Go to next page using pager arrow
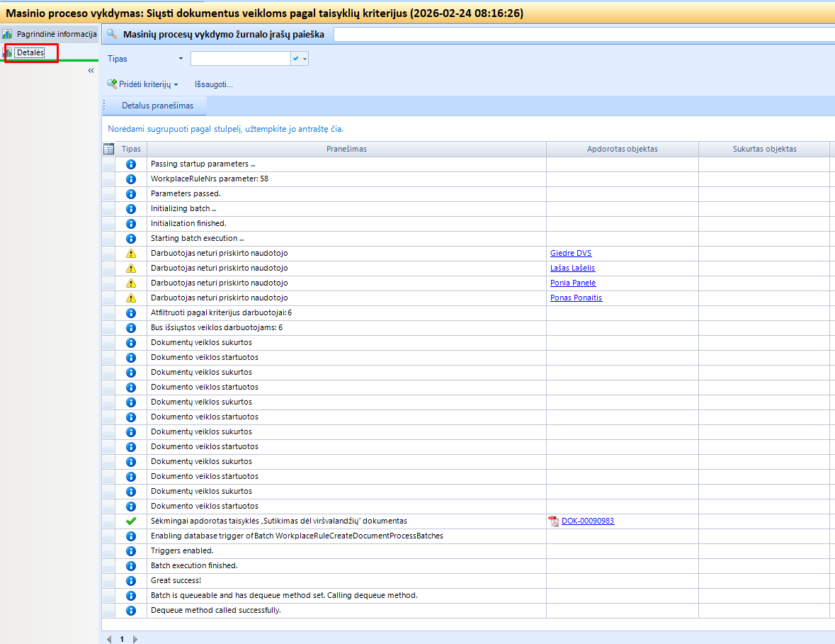This screenshot has height=644, width=835. [x=135, y=639]
